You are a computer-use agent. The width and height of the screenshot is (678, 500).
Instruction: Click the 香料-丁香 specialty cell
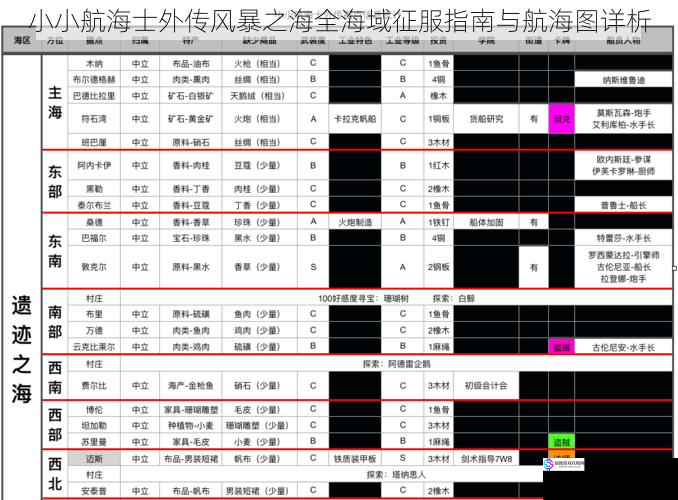(x=191, y=189)
